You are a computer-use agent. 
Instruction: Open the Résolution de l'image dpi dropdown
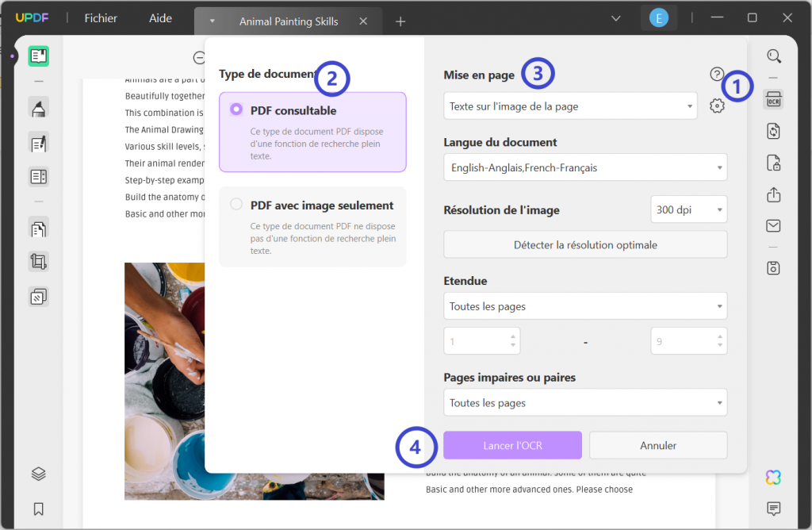pos(688,209)
